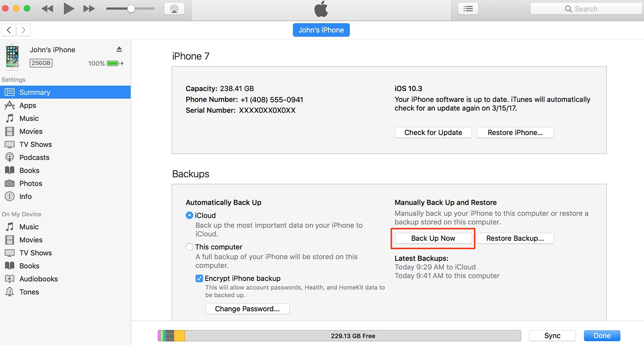
Task: Click the rewind playback button
Action: (47, 9)
